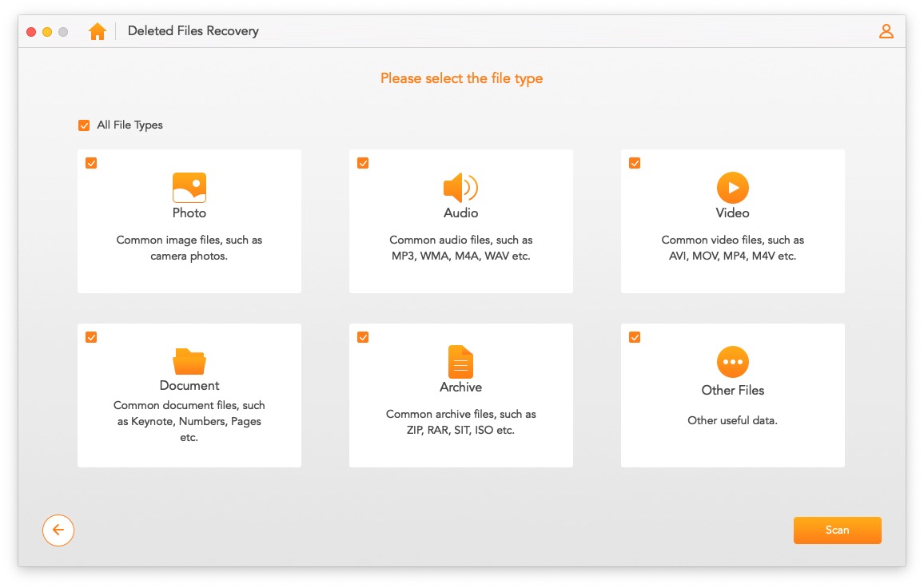Deselect the Video card checkbox
Screen dimensions: 924x588
tap(635, 163)
